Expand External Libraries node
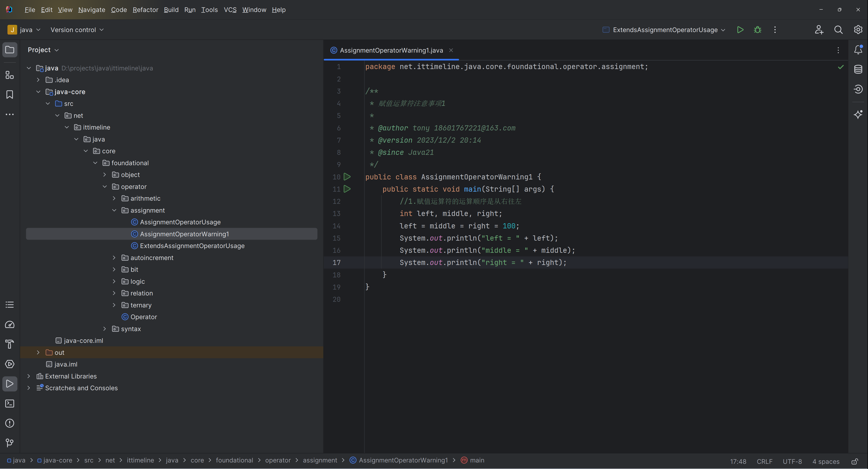Screen dimensions: 868x469 (29, 376)
